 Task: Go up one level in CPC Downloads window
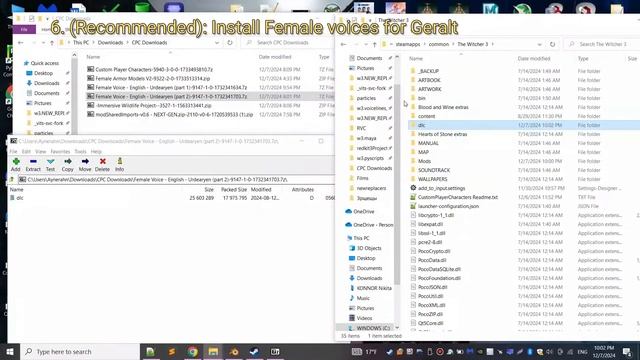point(52,42)
